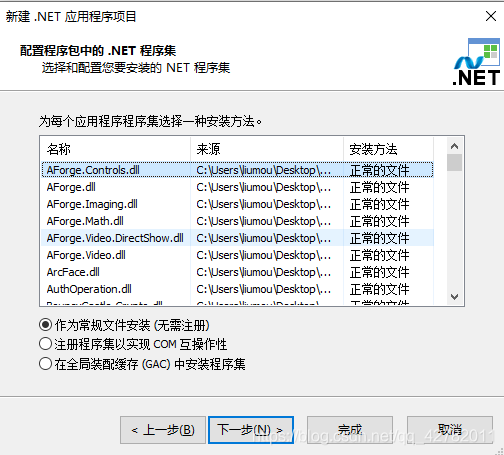Select '作为常规文件安装 (无需注册)' radio option

tap(124, 325)
